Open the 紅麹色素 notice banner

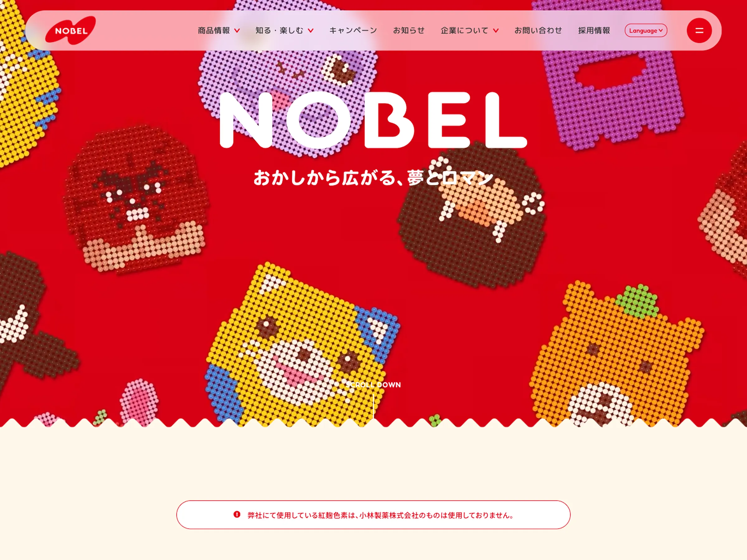373,515
